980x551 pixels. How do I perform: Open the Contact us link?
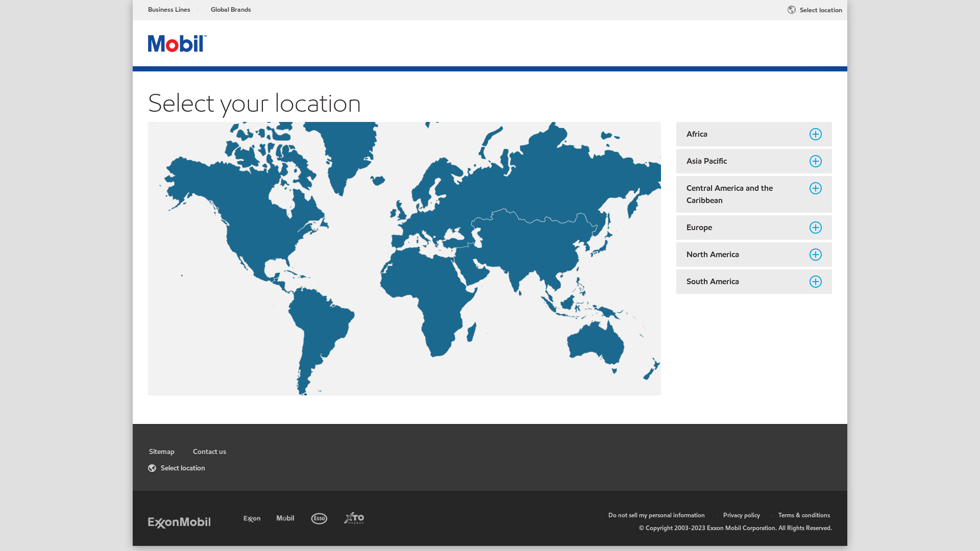[209, 452]
